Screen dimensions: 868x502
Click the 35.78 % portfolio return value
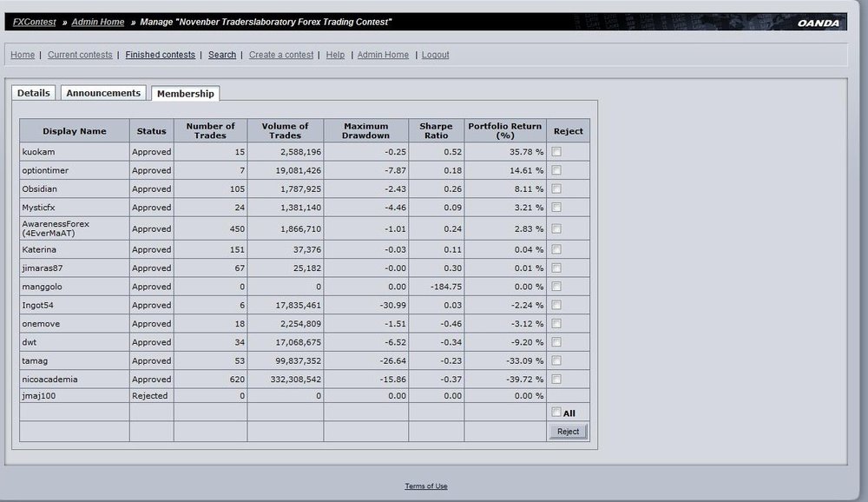(x=527, y=152)
